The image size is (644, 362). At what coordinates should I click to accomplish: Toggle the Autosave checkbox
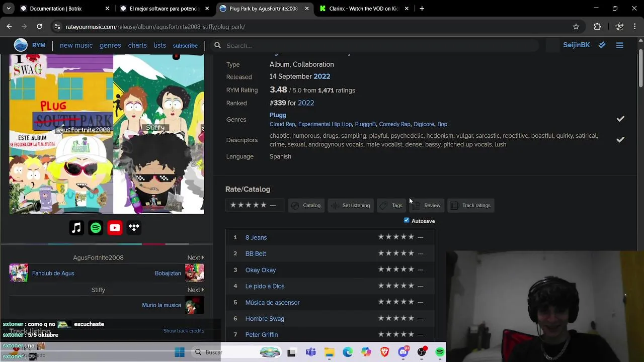tap(407, 220)
